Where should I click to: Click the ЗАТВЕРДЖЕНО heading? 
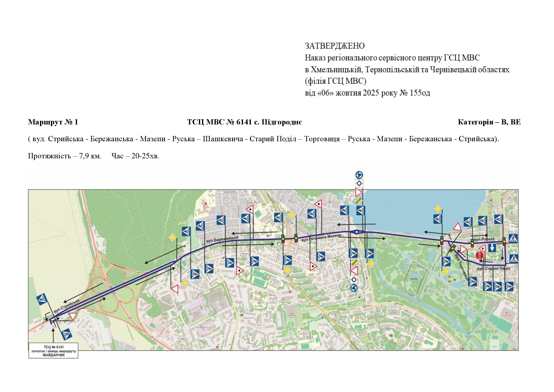tap(335, 46)
